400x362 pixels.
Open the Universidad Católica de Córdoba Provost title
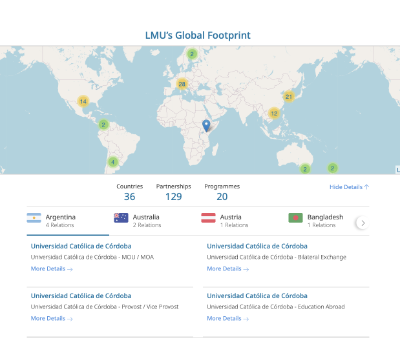pyautogui.click(x=81, y=296)
